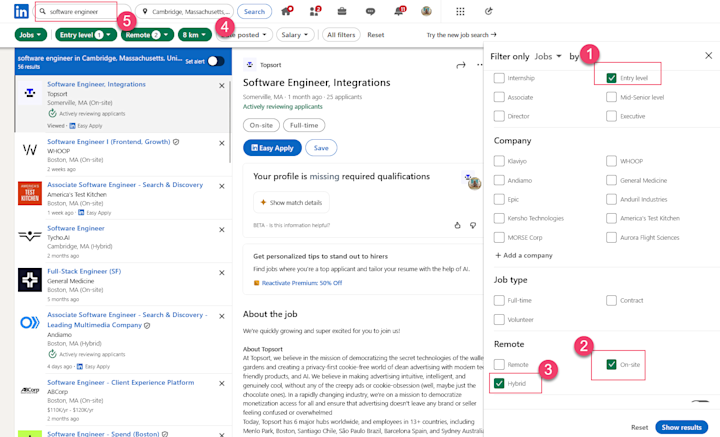Open the WHOOP company logo
Screen dimensions: 720x437
click(x=30, y=150)
